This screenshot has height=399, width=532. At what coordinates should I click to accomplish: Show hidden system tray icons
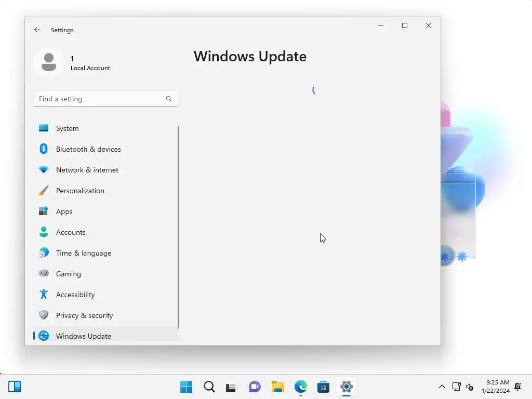tap(442, 387)
